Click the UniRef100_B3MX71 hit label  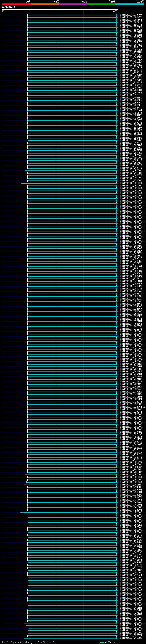[131, 565]
